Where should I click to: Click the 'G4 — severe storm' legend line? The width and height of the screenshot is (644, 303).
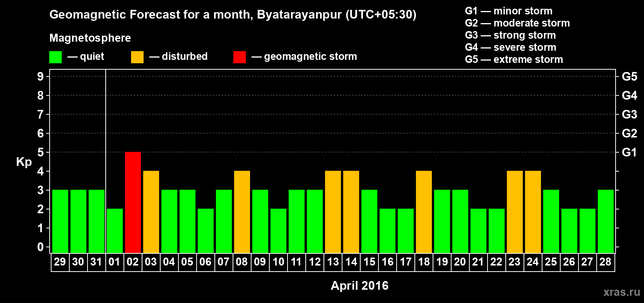tap(511, 47)
